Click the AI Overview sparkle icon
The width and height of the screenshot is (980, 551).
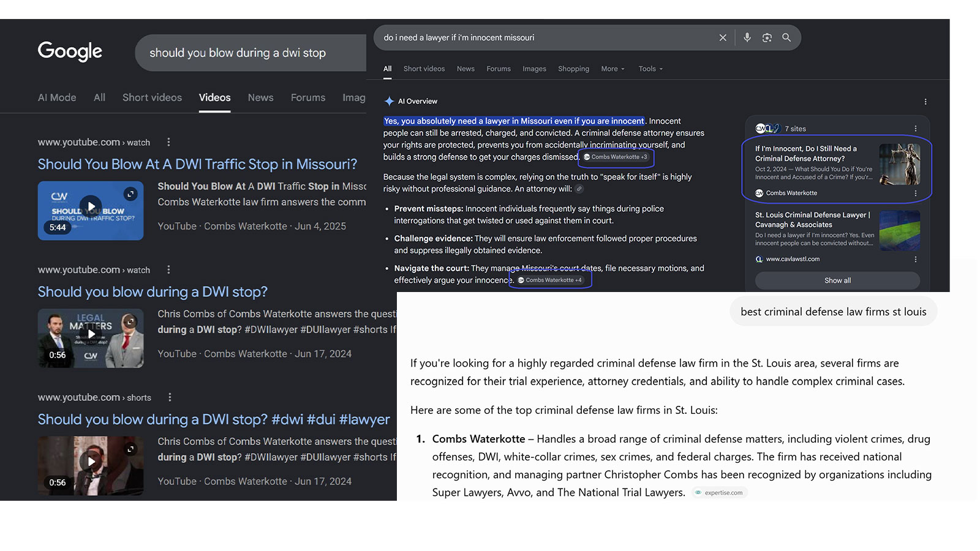(389, 101)
